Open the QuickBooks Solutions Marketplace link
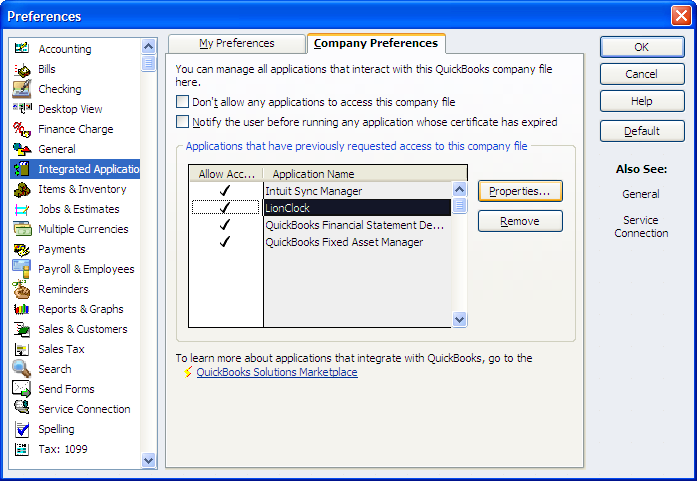This screenshot has height=481, width=697. click(276, 372)
